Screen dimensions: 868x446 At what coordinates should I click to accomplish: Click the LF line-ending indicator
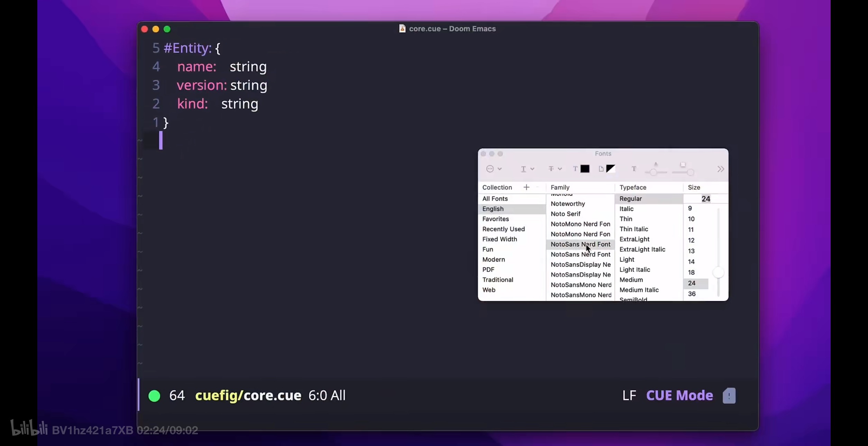pyautogui.click(x=629, y=396)
